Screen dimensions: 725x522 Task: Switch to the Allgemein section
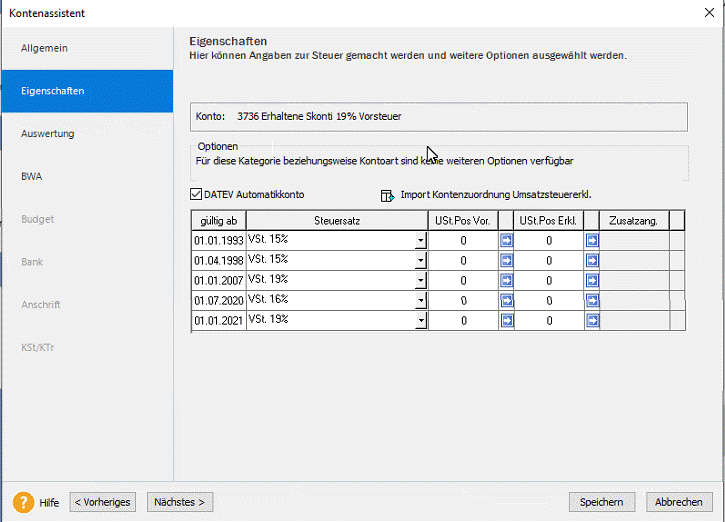tap(45, 48)
